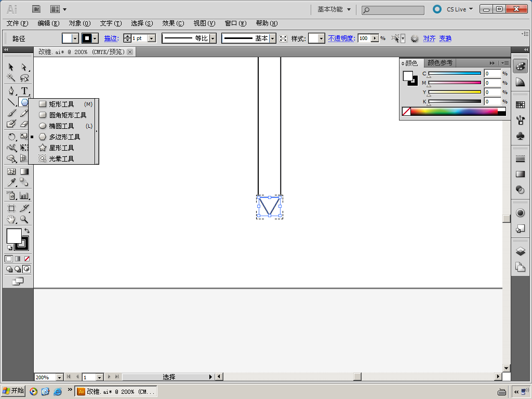Open the 变换 transform link
The height and width of the screenshot is (399, 532).
[445, 38]
